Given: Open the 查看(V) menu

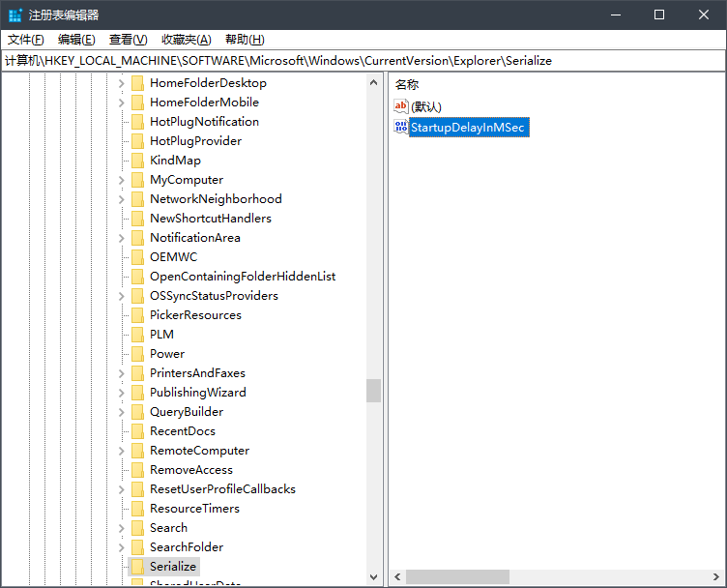Looking at the screenshot, I should [x=128, y=40].
